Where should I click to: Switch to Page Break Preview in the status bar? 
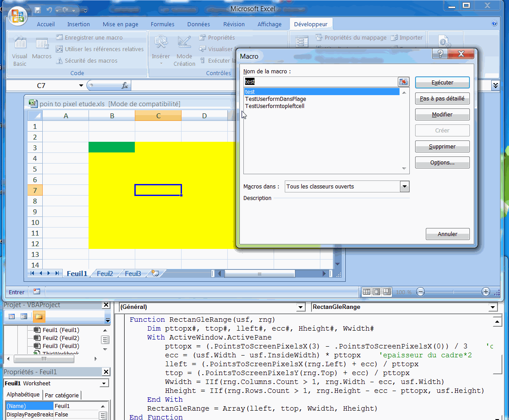pos(387,292)
